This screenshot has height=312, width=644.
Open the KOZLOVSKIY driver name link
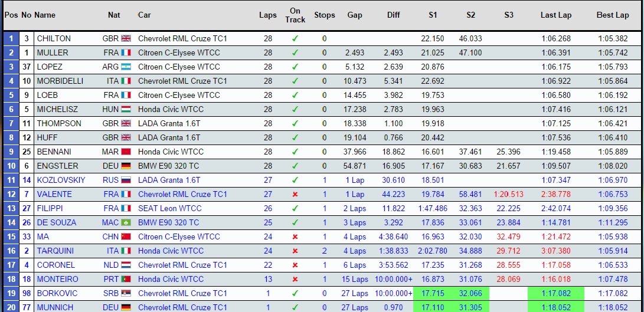61,180
